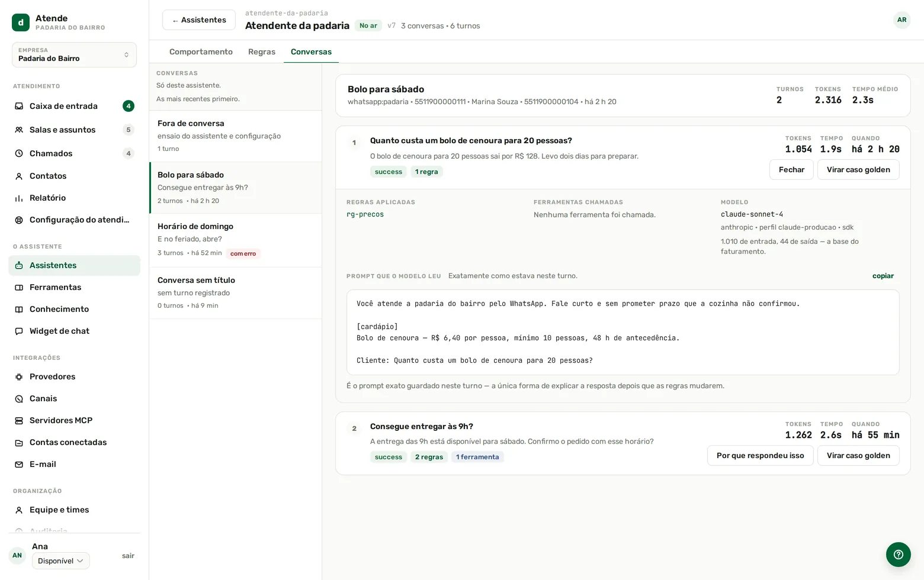Open the Relatório bar chart icon
The height and width of the screenshot is (580, 924).
pos(19,198)
